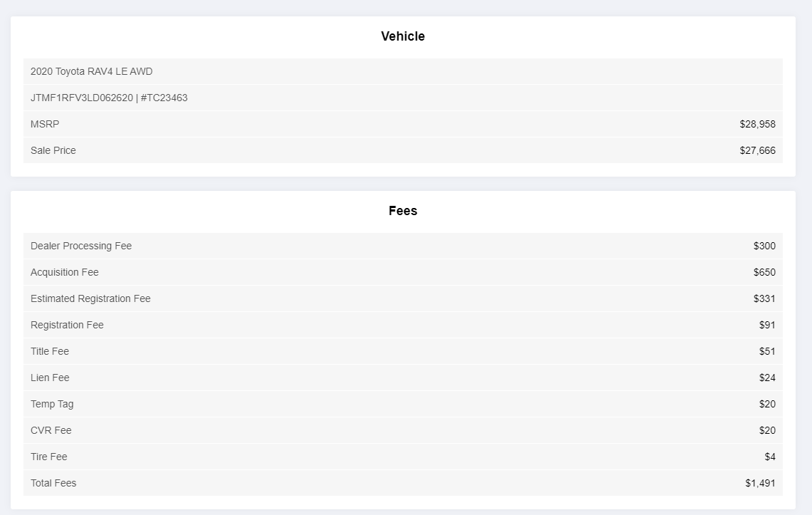812x515 pixels.
Task: Select the $1,491 total fees amount
Action: point(760,484)
